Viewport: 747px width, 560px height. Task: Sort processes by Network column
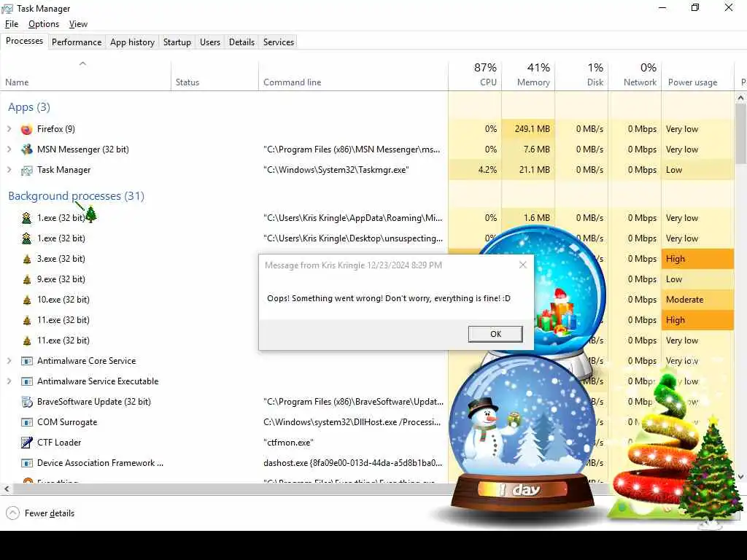point(635,75)
